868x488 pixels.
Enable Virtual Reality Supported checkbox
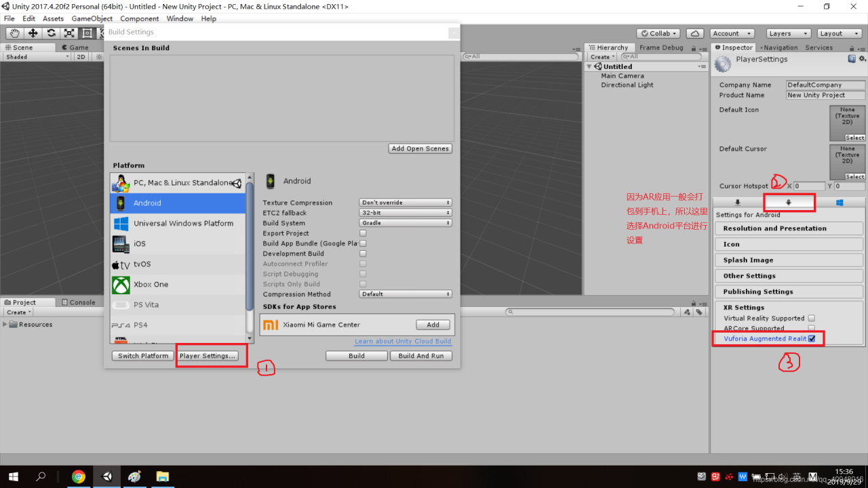pyautogui.click(x=812, y=318)
